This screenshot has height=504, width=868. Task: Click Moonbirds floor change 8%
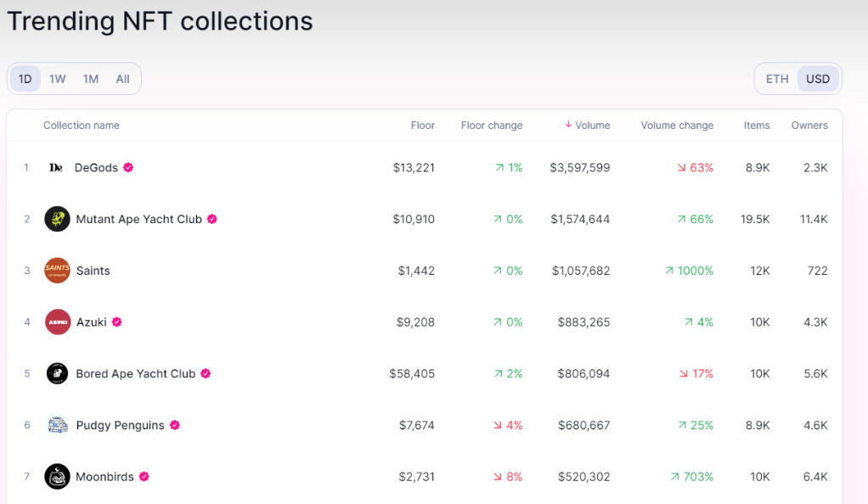click(508, 476)
